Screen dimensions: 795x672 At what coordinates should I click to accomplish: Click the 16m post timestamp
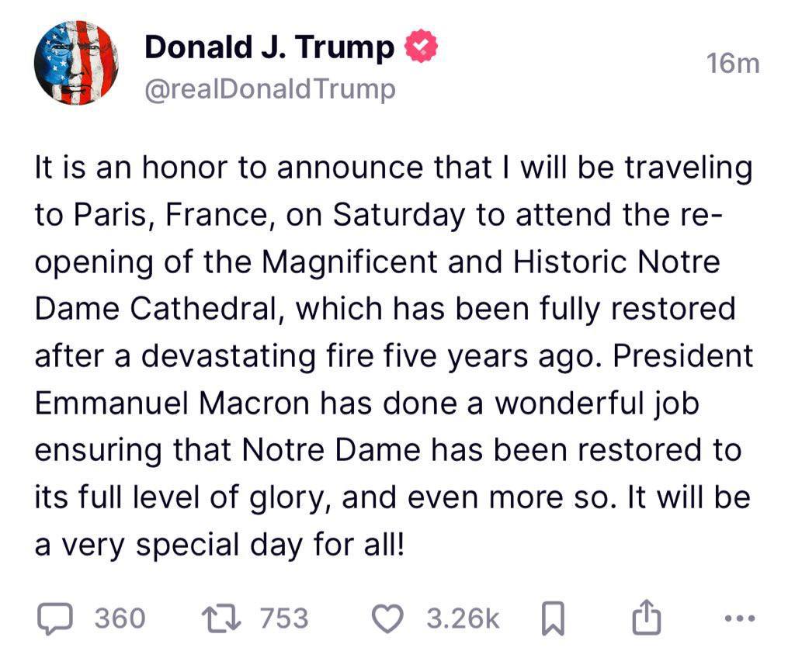[733, 64]
